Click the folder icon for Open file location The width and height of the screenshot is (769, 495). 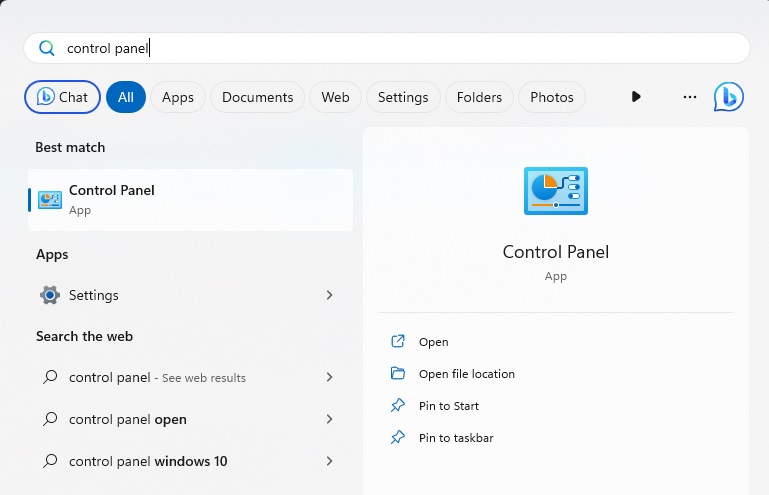pos(398,373)
